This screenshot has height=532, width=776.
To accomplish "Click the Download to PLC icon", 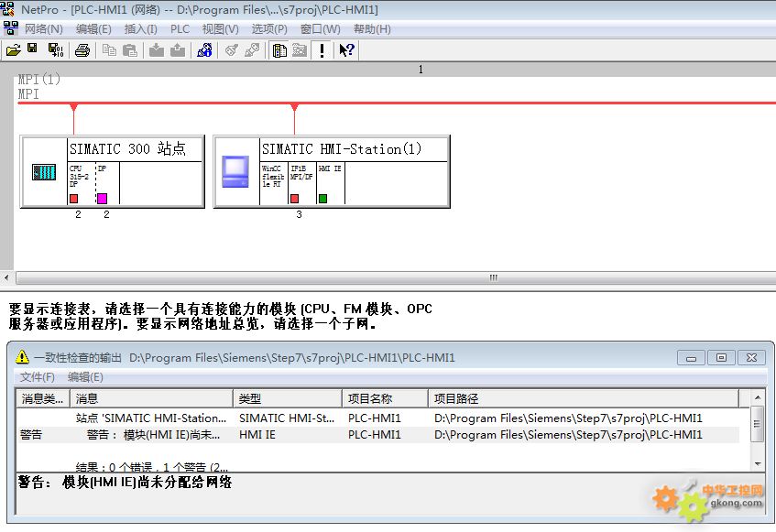I will point(157,50).
